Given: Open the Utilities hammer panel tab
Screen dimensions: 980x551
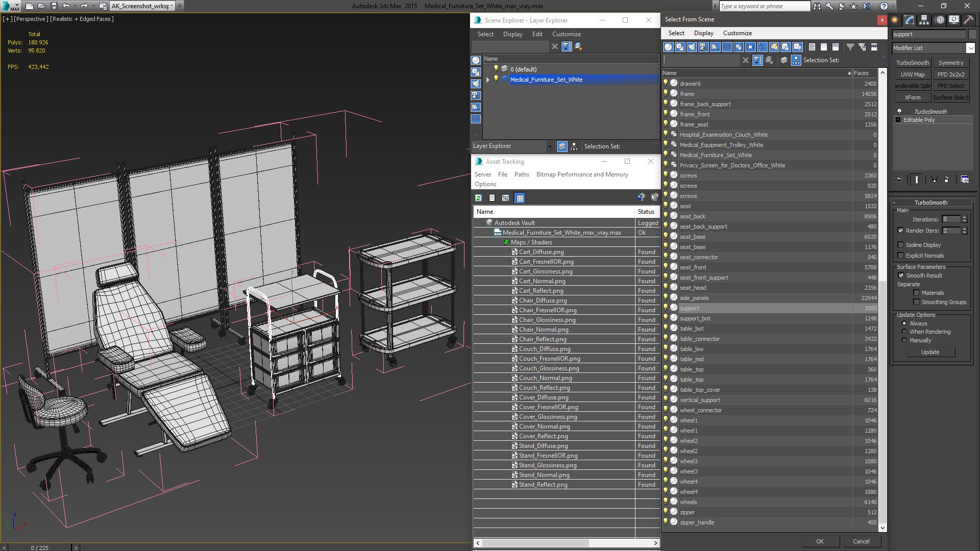Looking at the screenshot, I should tap(968, 20).
